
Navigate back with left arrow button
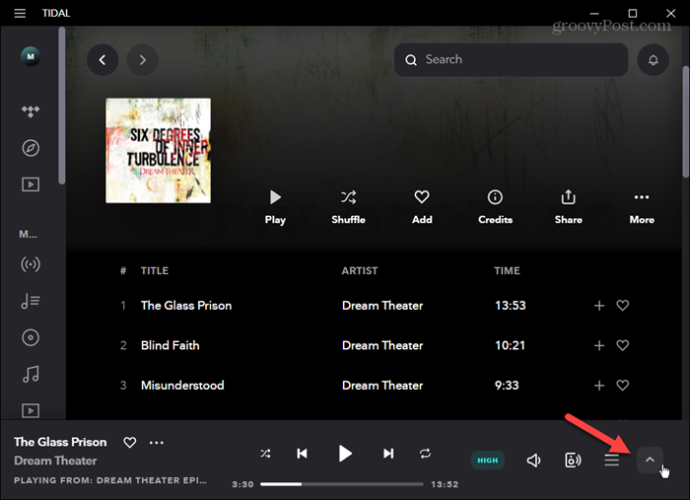point(103,60)
